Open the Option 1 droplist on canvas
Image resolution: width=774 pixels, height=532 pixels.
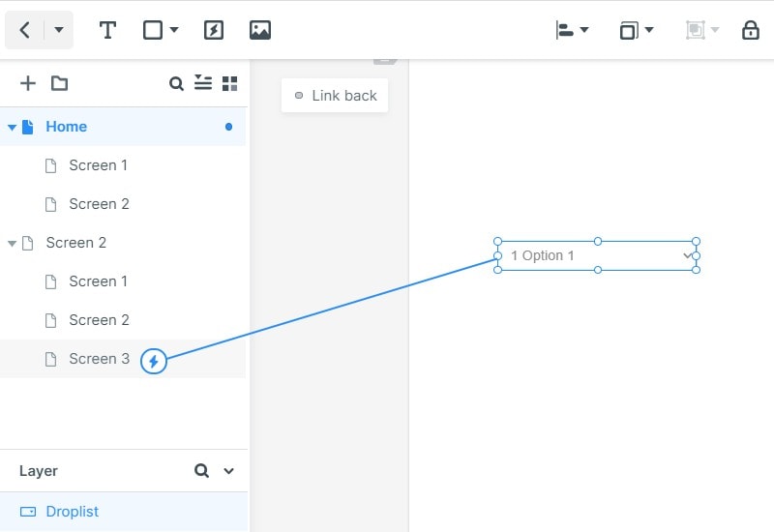coord(597,255)
